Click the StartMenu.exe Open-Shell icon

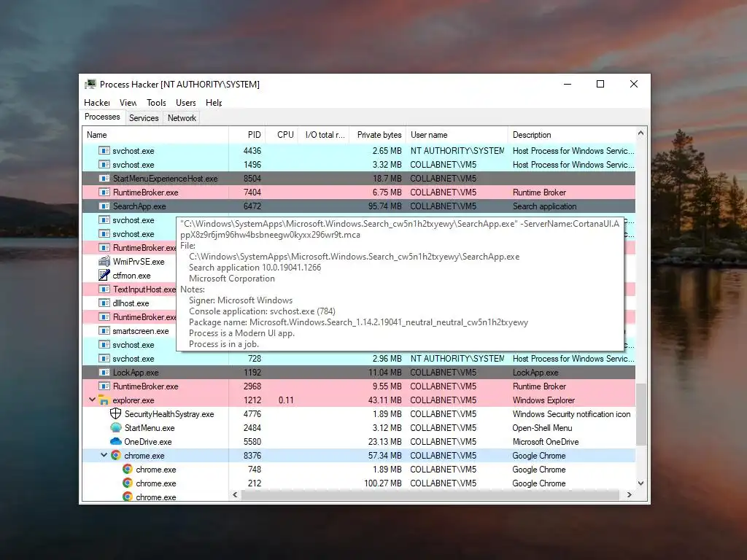coord(116,427)
